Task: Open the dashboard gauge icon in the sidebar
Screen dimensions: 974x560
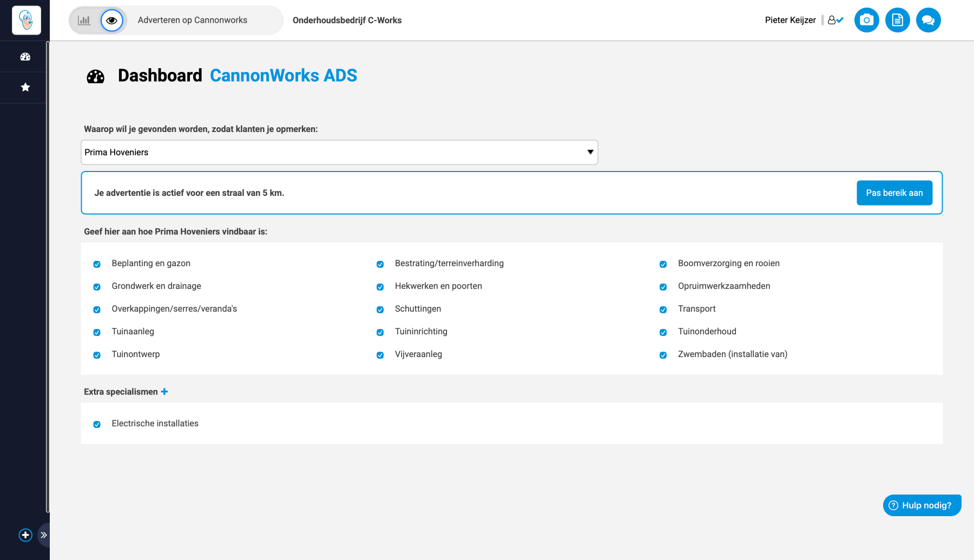Action: [x=25, y=57]
